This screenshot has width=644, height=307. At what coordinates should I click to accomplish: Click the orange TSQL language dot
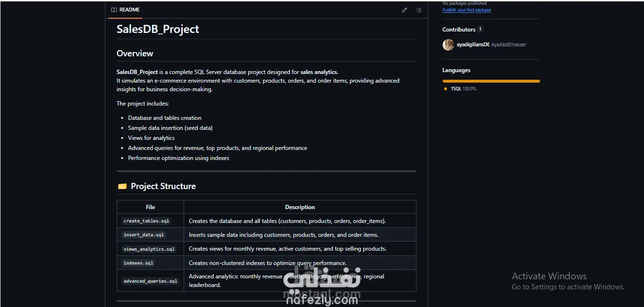pos(446,89)
